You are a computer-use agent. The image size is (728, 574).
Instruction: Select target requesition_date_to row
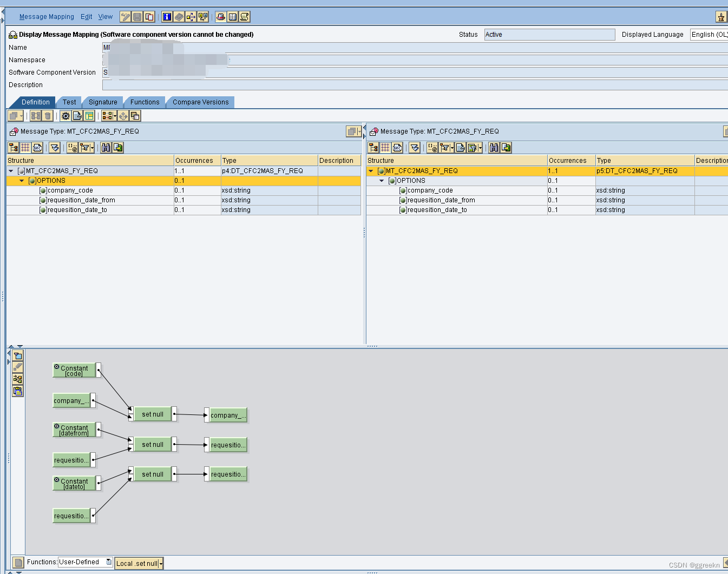[x=547, y=210]
